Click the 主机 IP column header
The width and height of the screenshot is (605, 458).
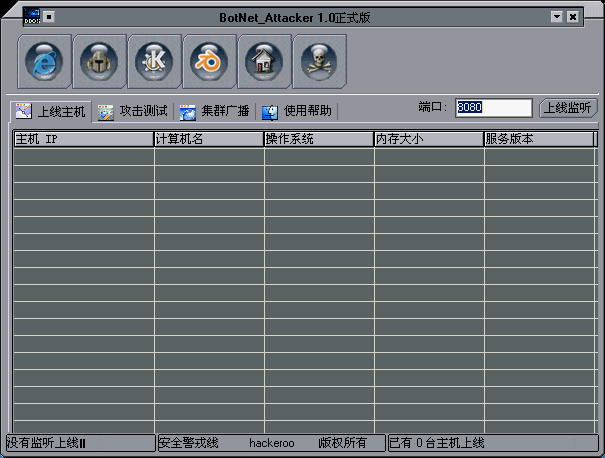(x=83, y=139)
